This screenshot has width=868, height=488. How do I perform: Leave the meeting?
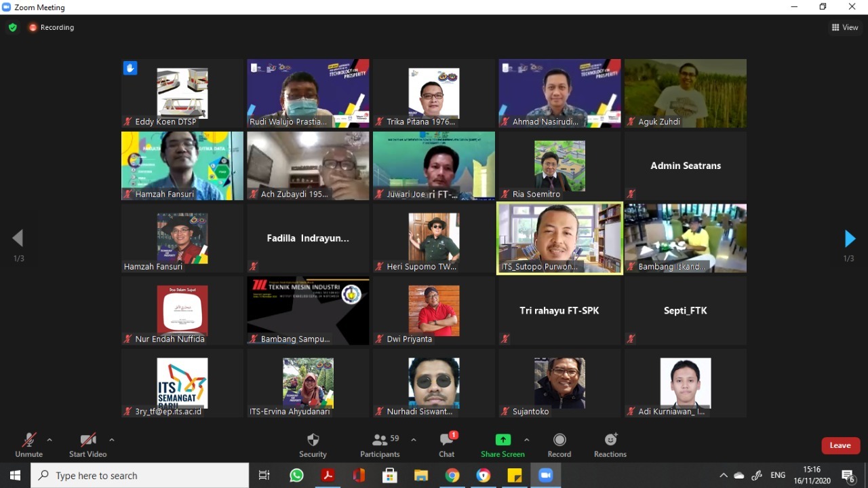[840, 445]
